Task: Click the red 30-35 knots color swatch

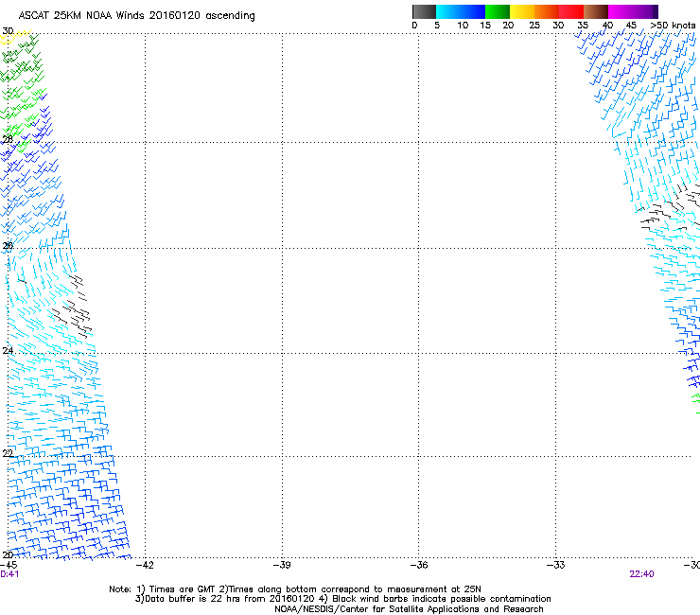Action: tap(571, 11)
